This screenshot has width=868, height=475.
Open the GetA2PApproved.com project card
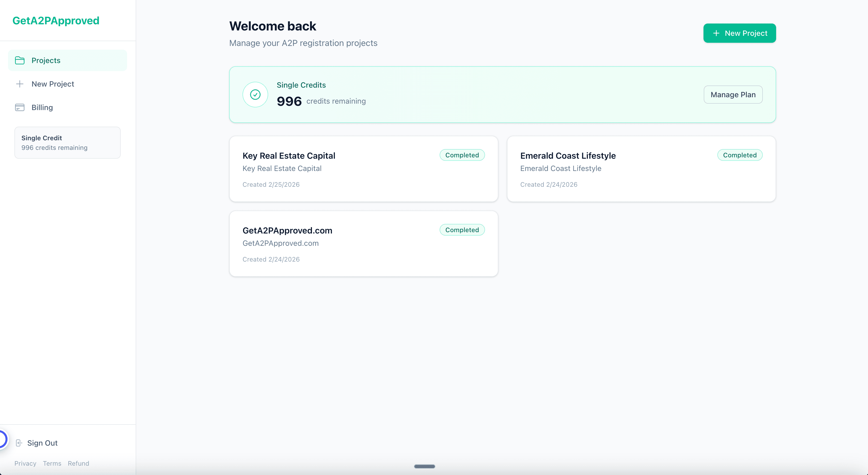tap(363, 244)
